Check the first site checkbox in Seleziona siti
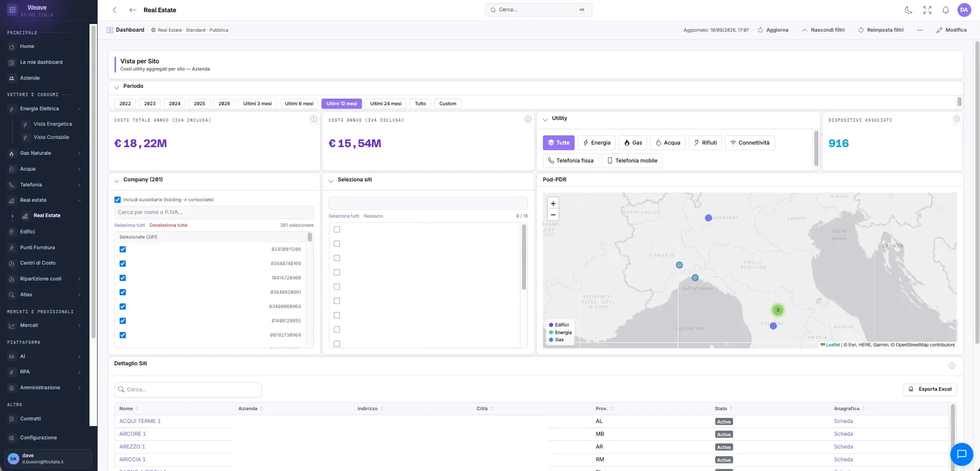 coord(337,229)
